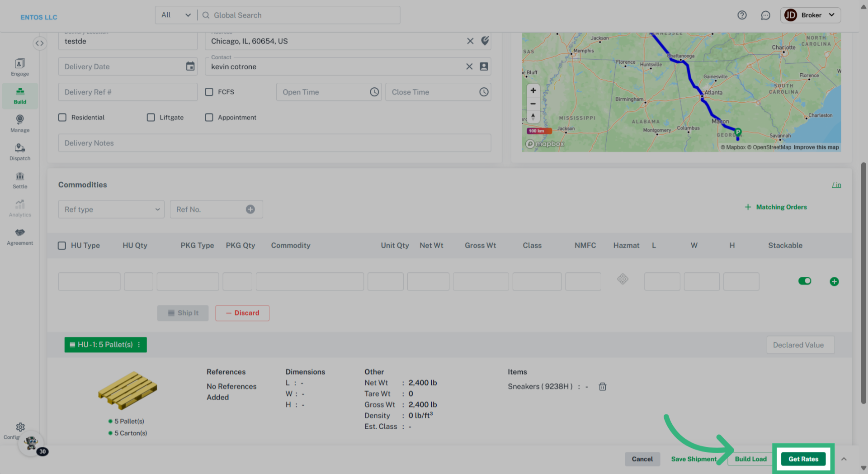Enable the FCFS checkbox

click(209, 92)
